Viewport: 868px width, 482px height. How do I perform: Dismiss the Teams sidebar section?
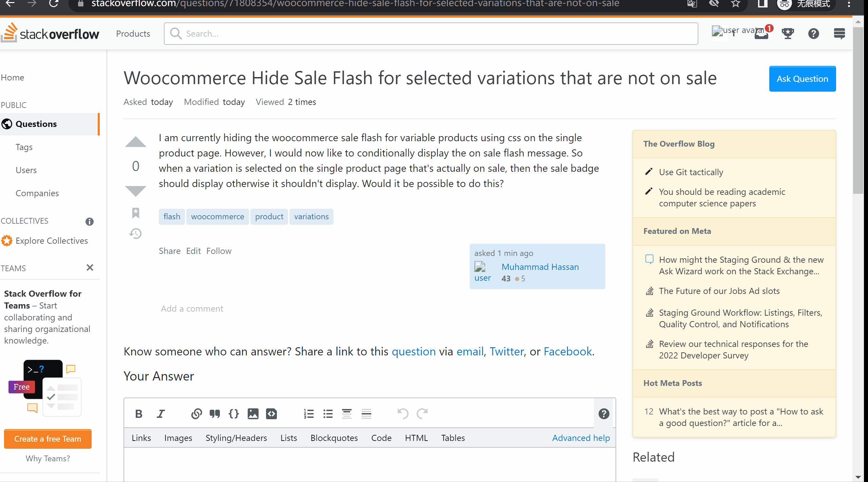pyautogui.click(x=90, y=268)
